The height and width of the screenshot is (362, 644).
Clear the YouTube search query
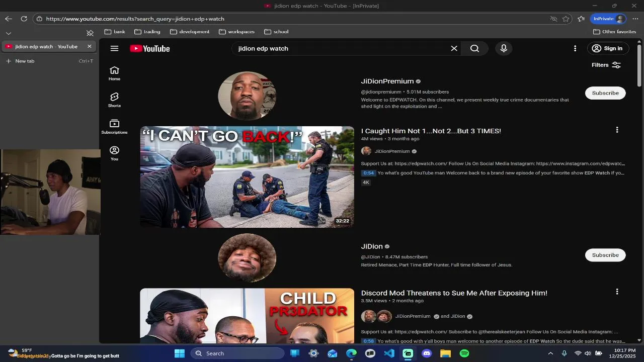tap(454, 48)
